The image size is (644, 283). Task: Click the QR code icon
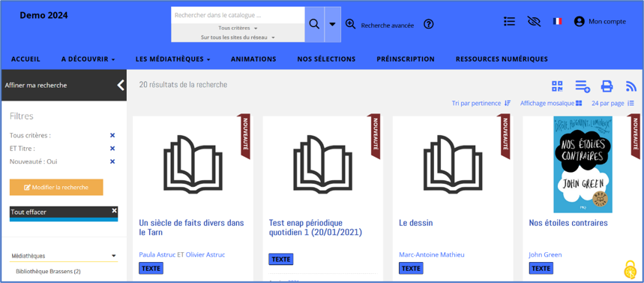click(x=557, y=86)
